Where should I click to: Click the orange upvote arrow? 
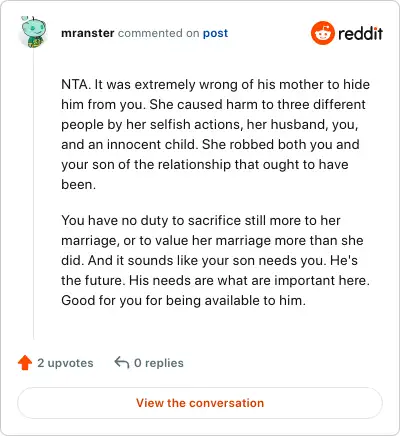click(25, 363)
